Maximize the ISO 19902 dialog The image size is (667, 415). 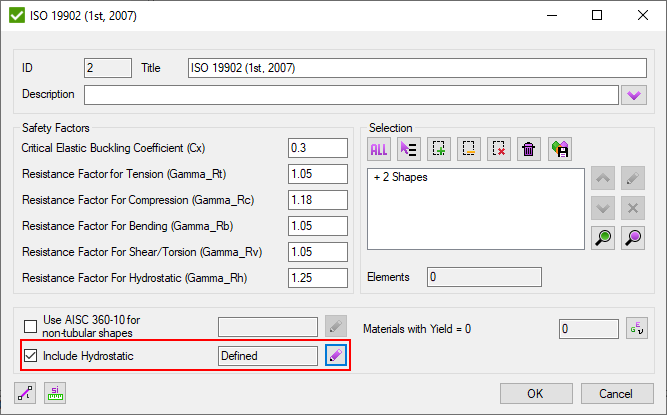[x=597, y=15]
